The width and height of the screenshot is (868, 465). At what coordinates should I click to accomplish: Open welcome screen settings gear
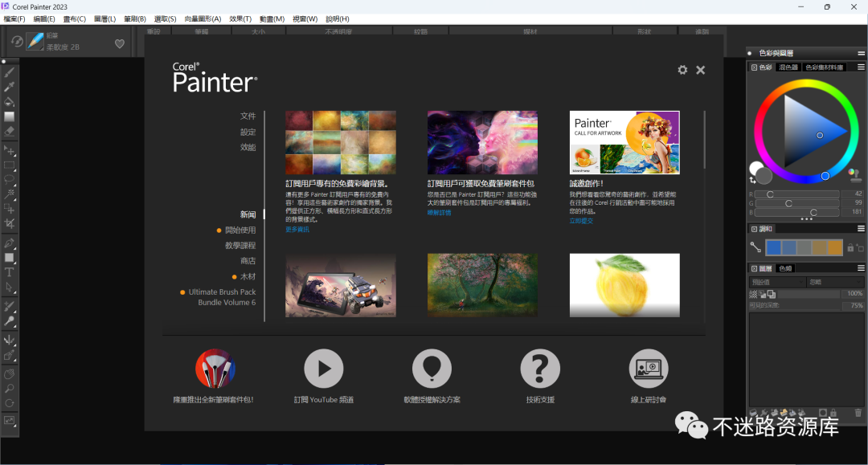[682, 70]
